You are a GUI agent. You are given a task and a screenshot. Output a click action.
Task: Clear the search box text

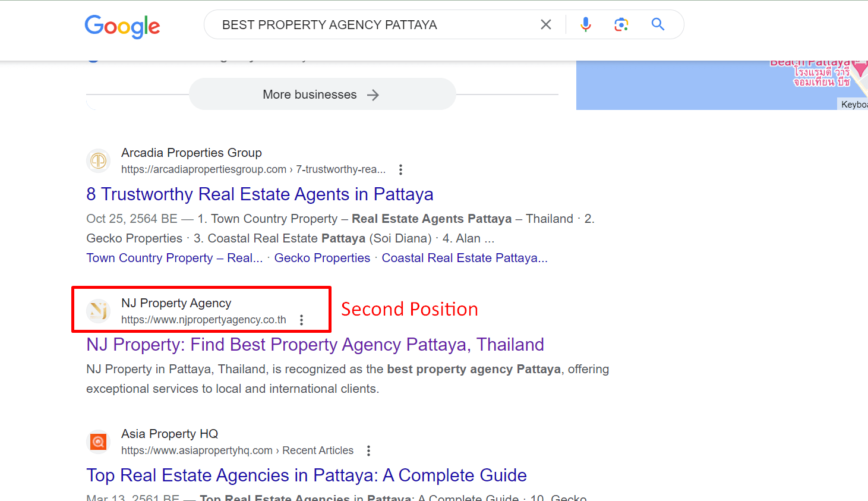click(x=545, y=24)
